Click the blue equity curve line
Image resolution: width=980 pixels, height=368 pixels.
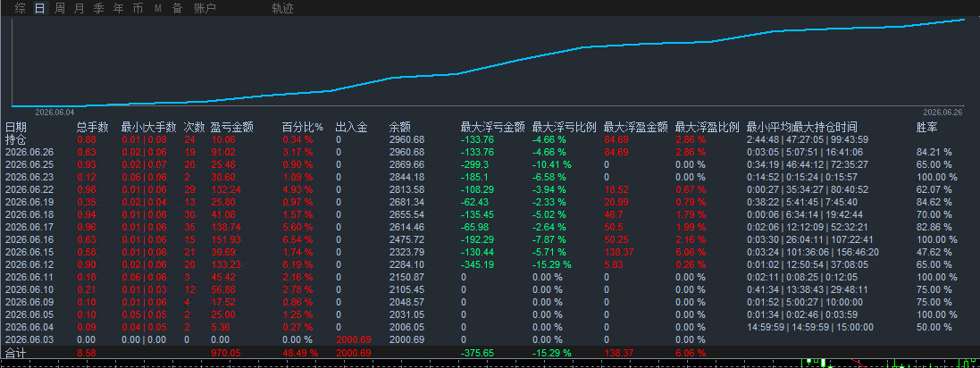click(488, 65)
